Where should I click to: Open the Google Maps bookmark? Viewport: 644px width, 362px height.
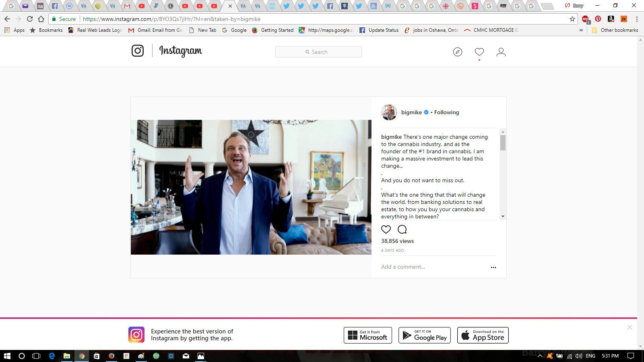326,30
